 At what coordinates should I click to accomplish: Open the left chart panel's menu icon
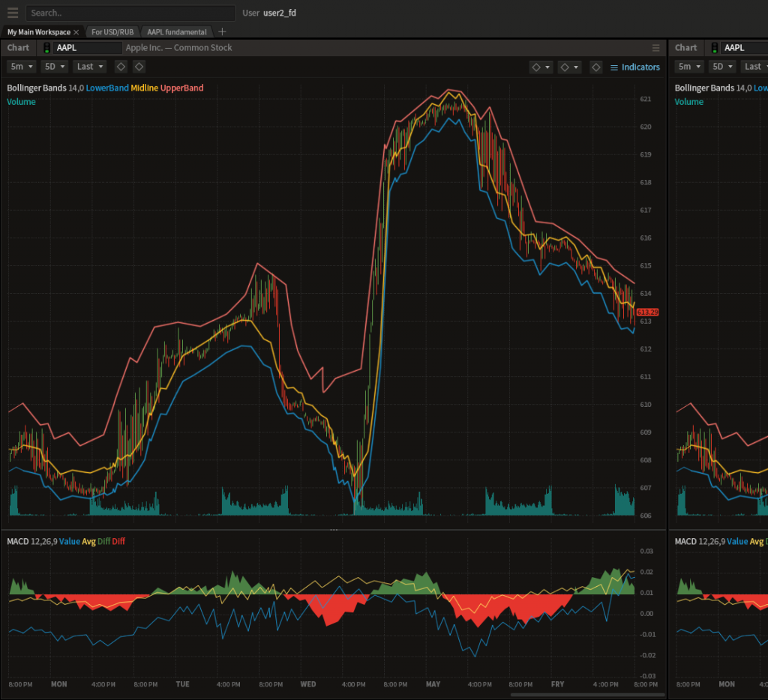(x=656, y=48)
